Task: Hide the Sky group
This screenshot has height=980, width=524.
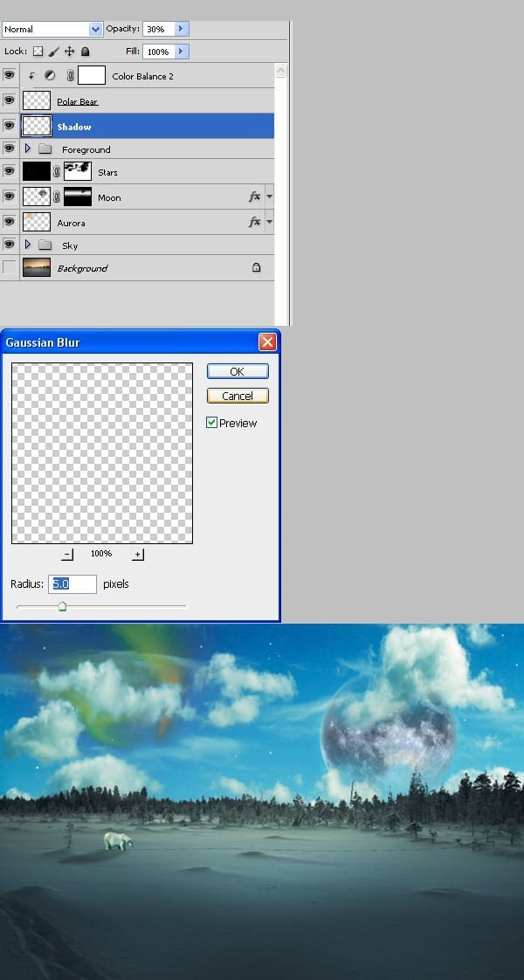Action: click(9, 245)
